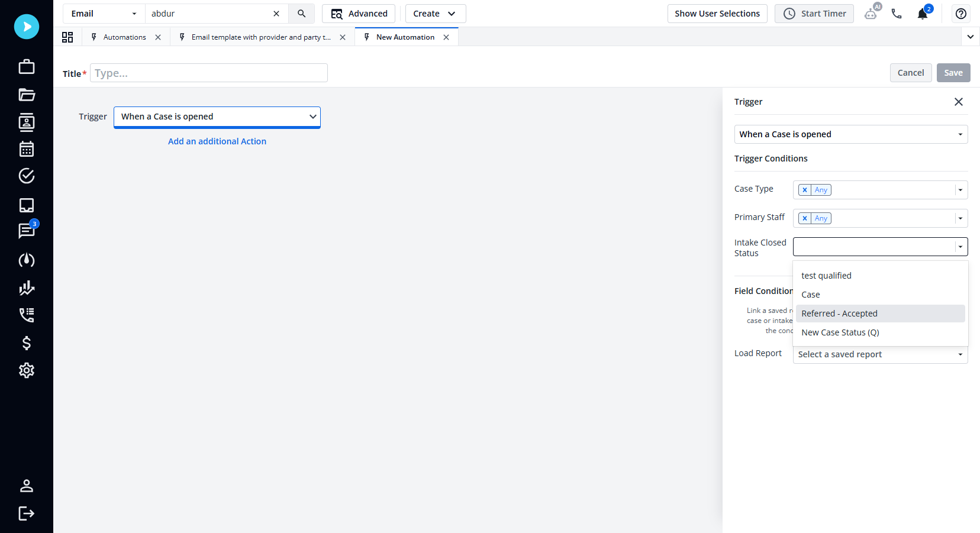The width and height of the screenshot is (980, 533).
Task: Open the dashboard grid icon
Action: [x=67, y=37]
